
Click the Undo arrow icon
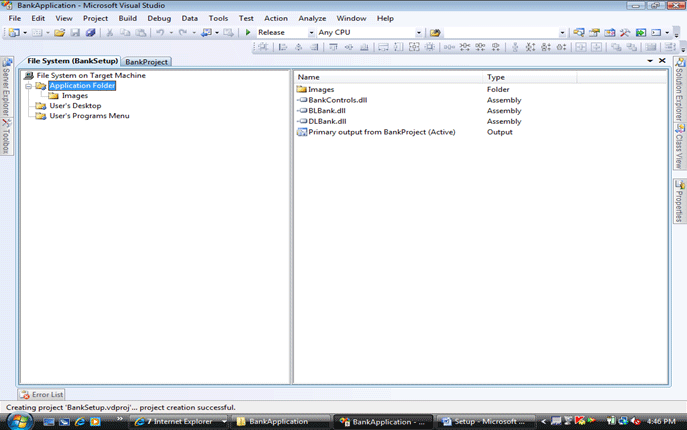(x=160, y=32)
